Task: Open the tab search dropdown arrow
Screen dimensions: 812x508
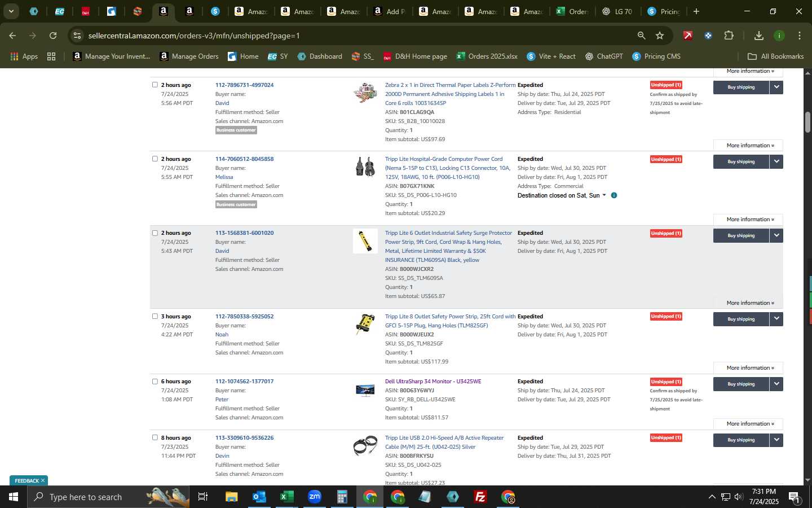Action: 11,11
